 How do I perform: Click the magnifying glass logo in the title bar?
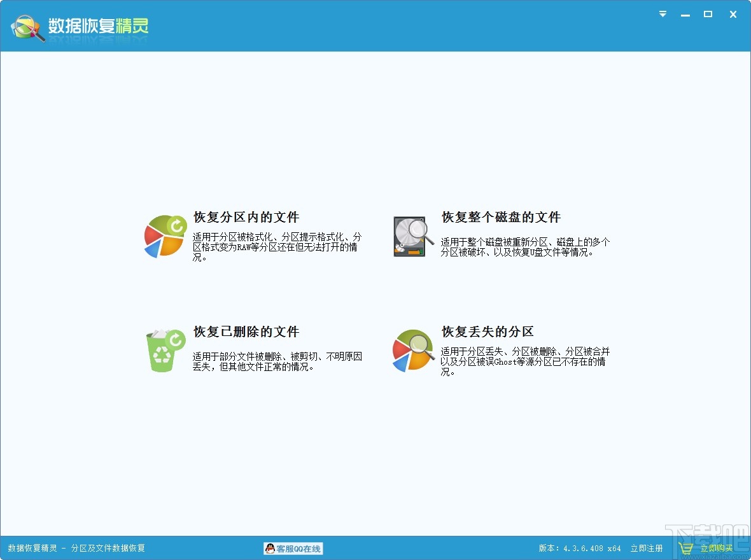24,25
